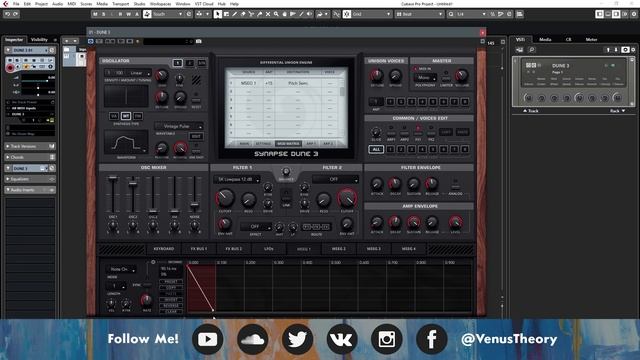640x360 pixels.
Task: Click the Undo arrow in toolbar
Action: pyautogui.click(x=7, y=14)
